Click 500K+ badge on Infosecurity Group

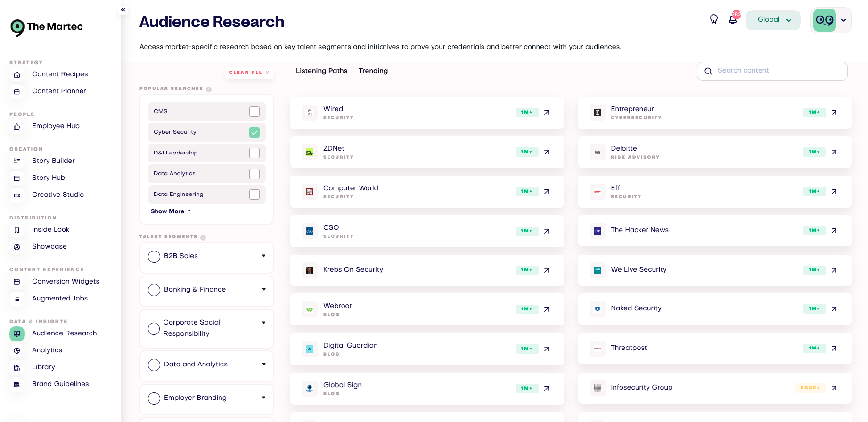pos(810,388)
